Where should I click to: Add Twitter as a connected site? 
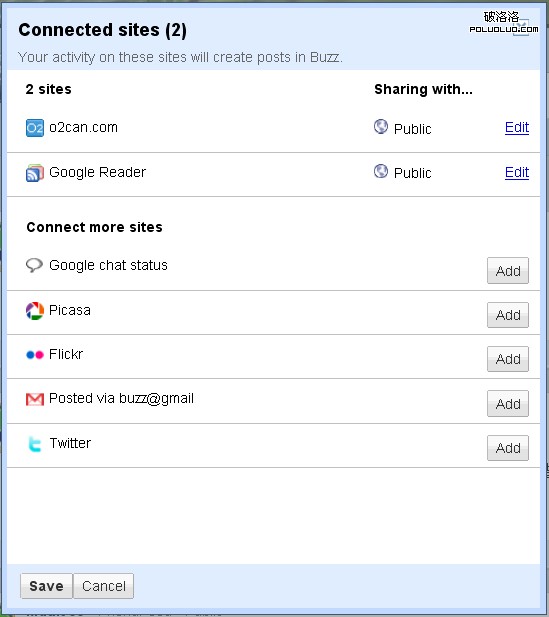pyautogui.click(x=508, y=448)
